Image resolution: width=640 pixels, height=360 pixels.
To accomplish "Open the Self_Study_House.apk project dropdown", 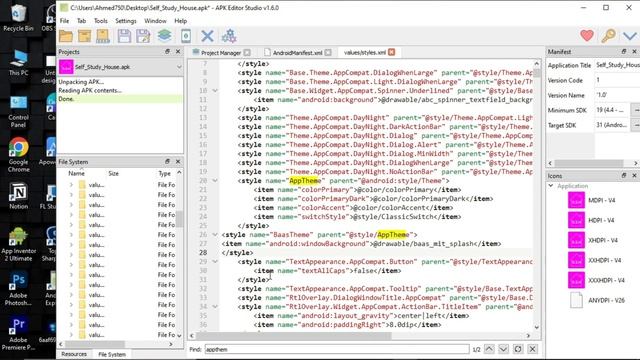I will [x=179, y=67].
